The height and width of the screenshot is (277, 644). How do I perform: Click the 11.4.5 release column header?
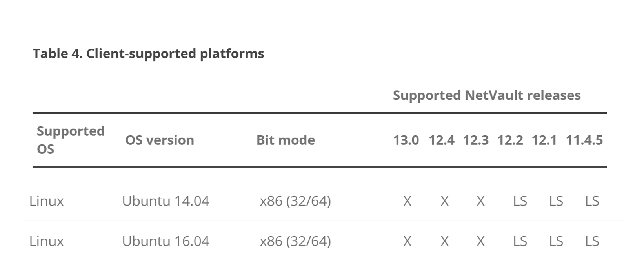tap(584, 140)
